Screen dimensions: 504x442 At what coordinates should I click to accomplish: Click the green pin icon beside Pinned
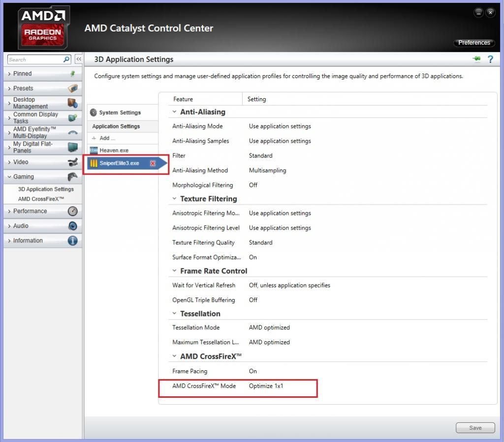(x=73, y=74)
